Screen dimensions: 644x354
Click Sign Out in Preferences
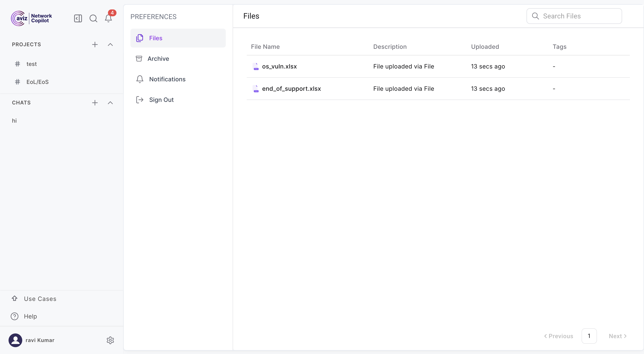point(161,100)
